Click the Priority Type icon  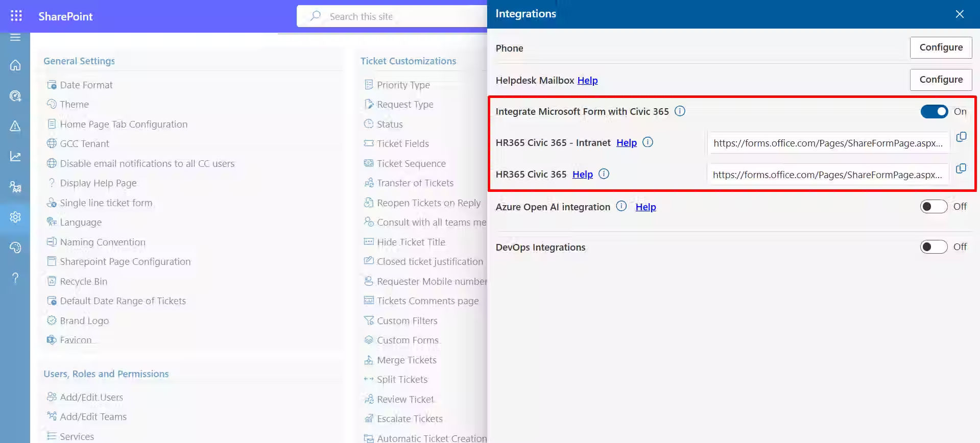click(369, 85)
